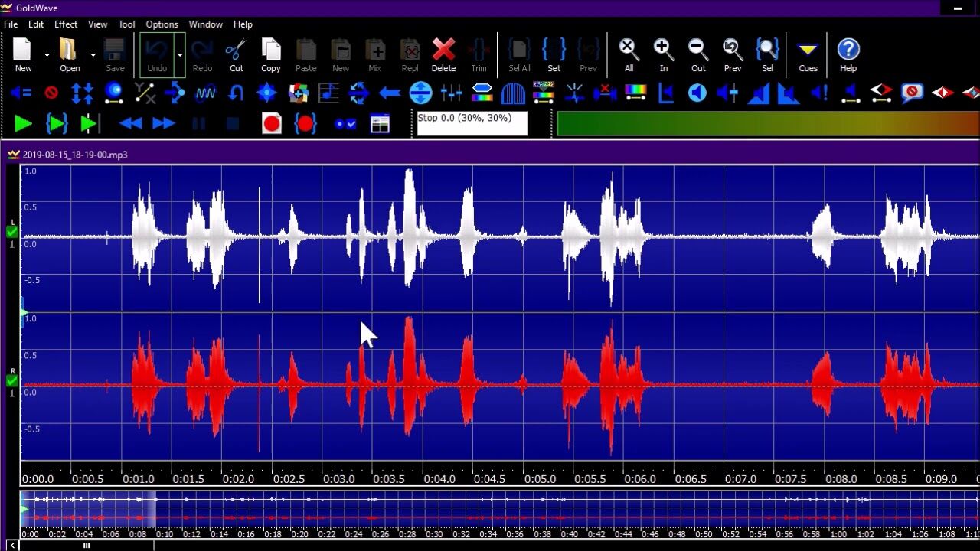Click the Copy icon in toolbar
Image resolution: width=980 pixels, height=551 pixels.
point(270,55)
